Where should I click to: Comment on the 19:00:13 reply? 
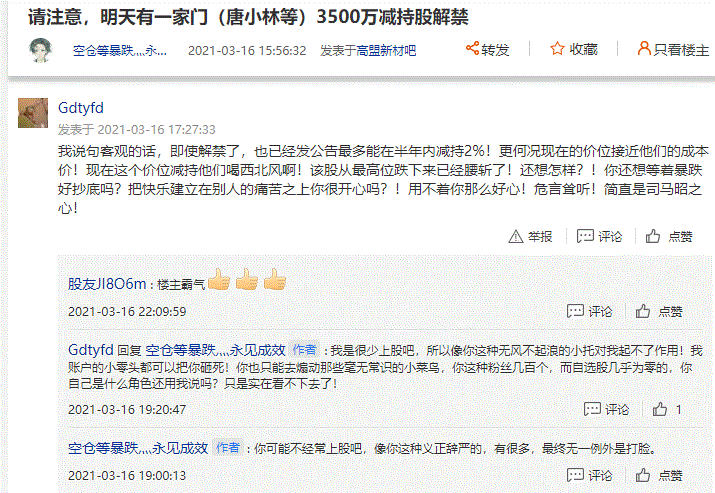pos(575,475)
